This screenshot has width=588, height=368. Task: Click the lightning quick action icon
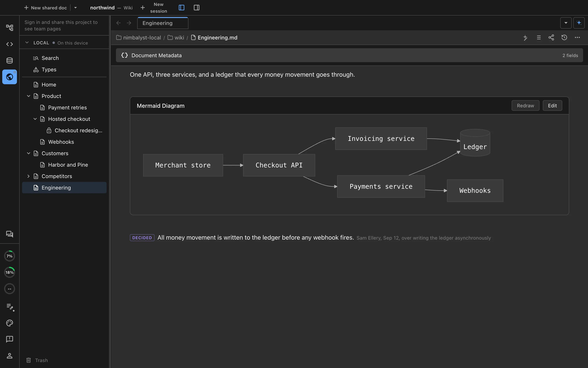point(525,38)
